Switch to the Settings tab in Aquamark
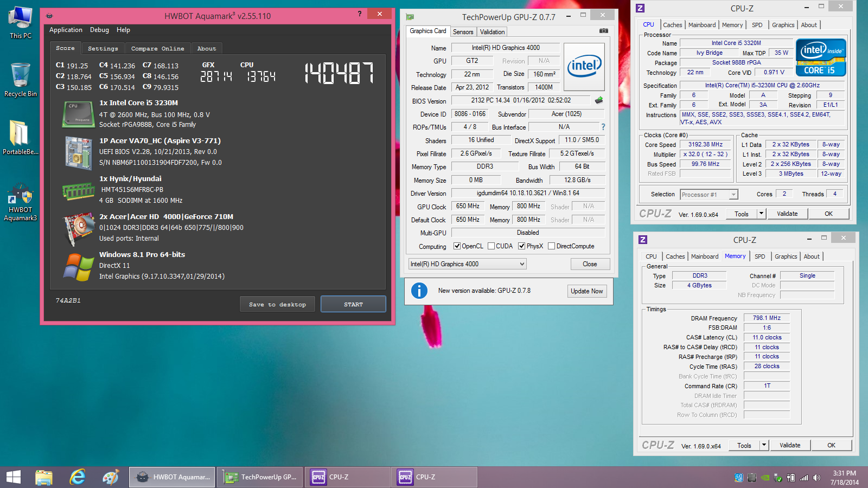This screenshot has height=488, width=868. (x=103, y=48)
